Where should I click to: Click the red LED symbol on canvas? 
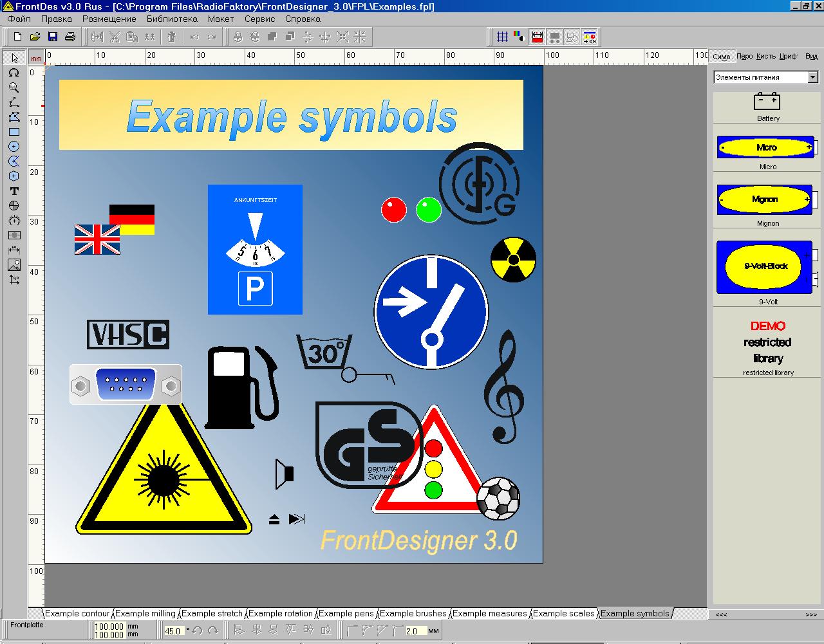click(x=394, y=210)
